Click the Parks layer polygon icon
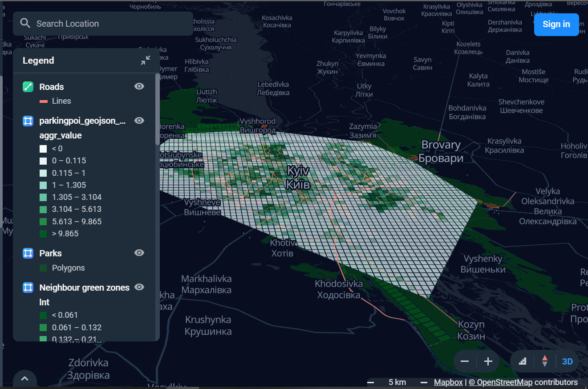Screen dimensions: 588x389 (x=28, y=253)
